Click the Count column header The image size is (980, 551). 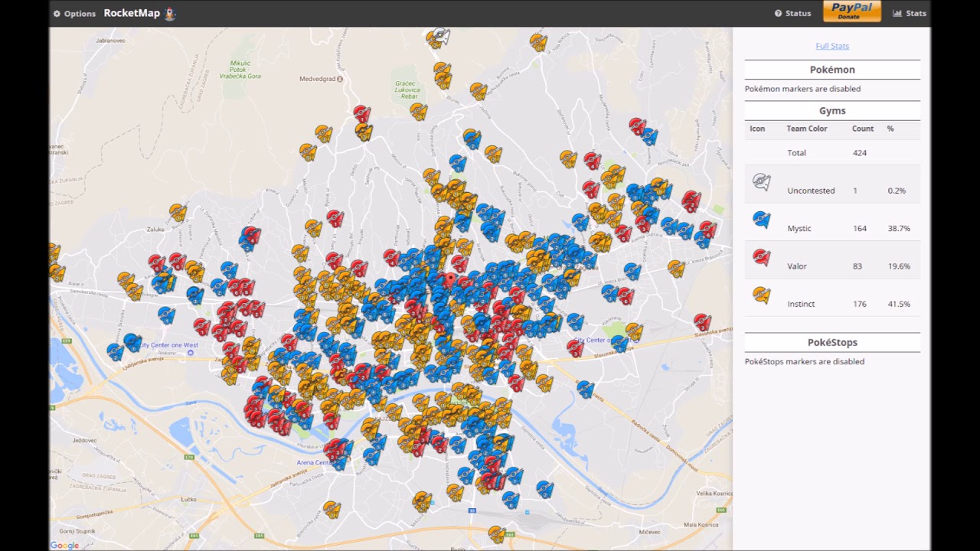[x=863, y=129]
